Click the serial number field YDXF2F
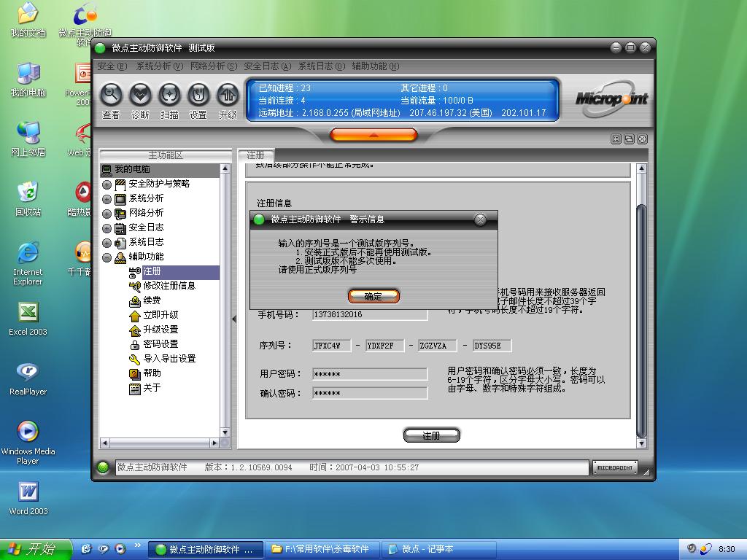 click(x=384, y=346)
